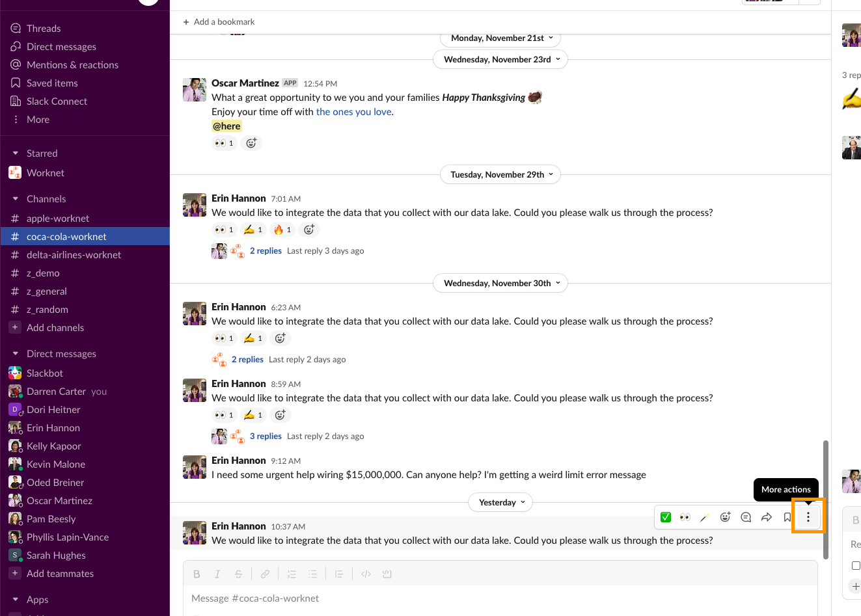Click Add a bookmark
The height and width of the screenshot is (616, 861).
[219, 22]
